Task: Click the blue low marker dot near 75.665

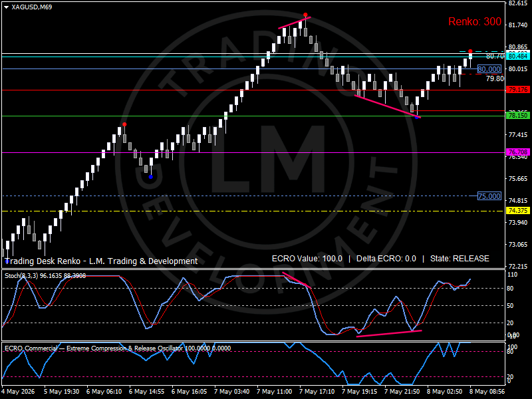Action: [151, 177]
